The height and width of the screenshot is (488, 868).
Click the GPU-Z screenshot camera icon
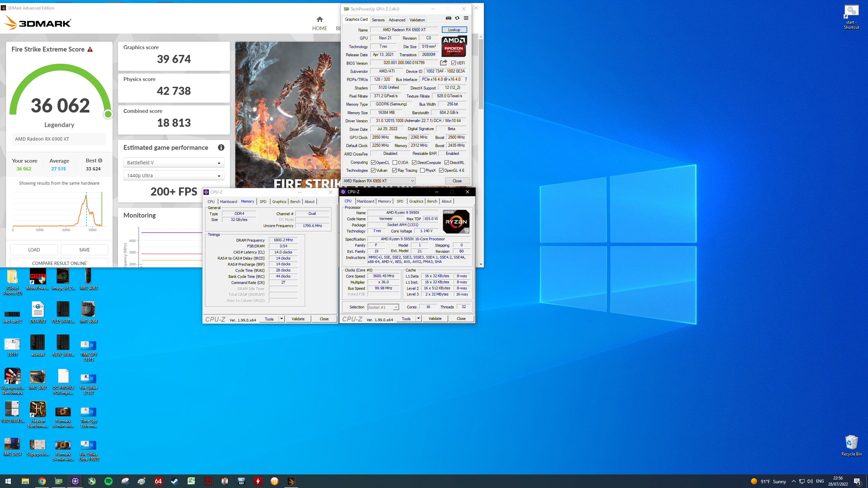449,18
